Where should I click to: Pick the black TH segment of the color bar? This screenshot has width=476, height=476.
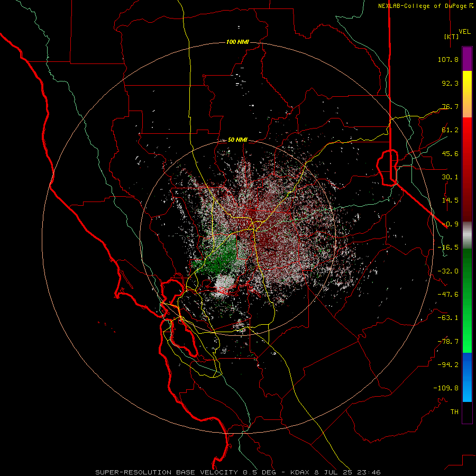tap(467, 412)
